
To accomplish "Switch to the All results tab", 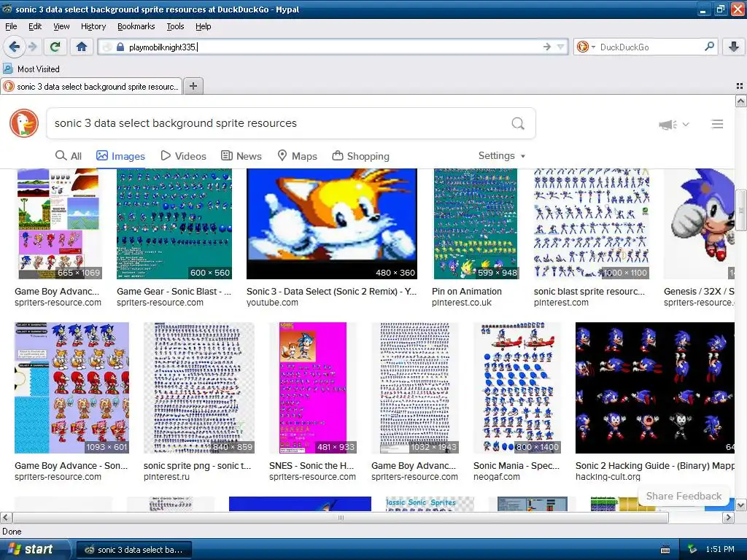I will (69, 156).
